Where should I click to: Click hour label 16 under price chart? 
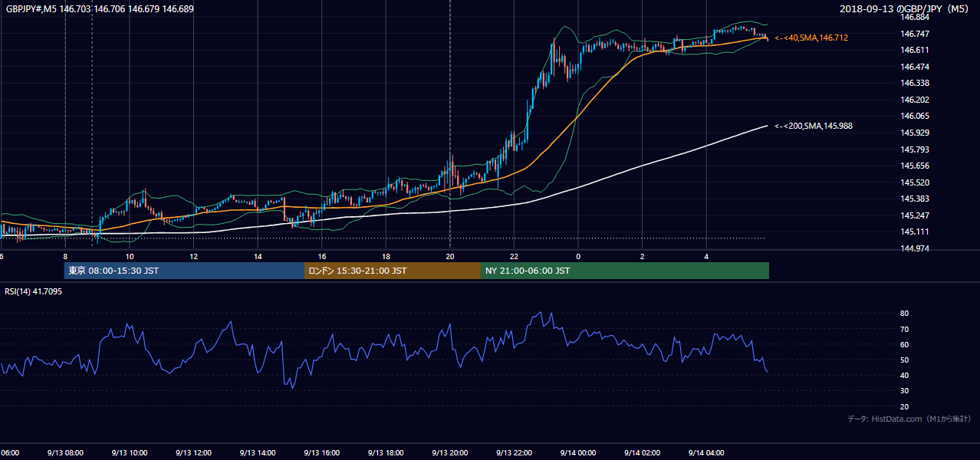coord(322,257)
